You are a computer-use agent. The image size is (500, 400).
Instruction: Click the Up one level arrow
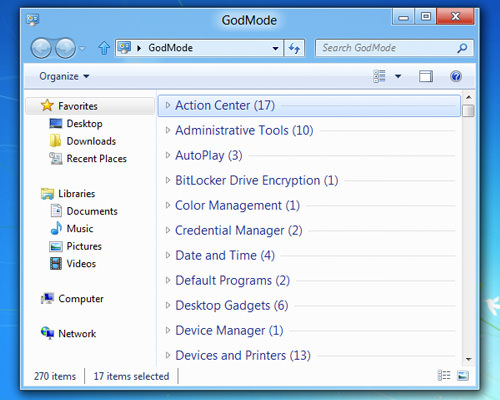[104, 48]
